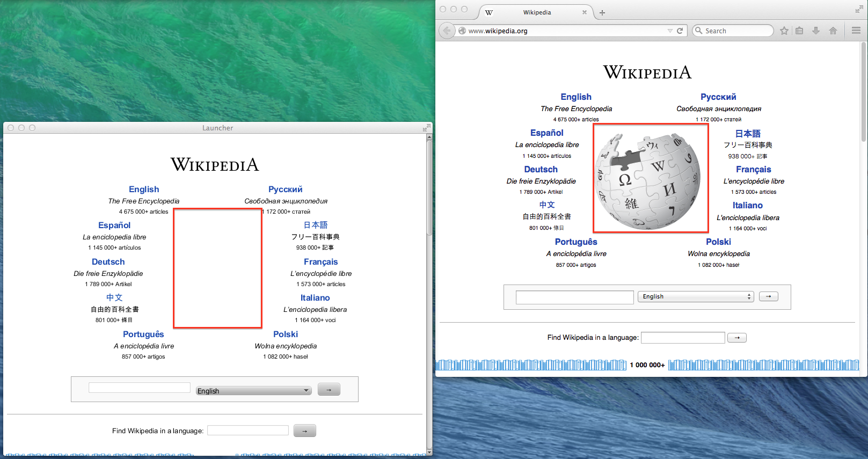Image resolution: width=868 pixels, height=459 pixels.
Task: Open the Deutsch link in the Launcher window
Action: [108, 262]
